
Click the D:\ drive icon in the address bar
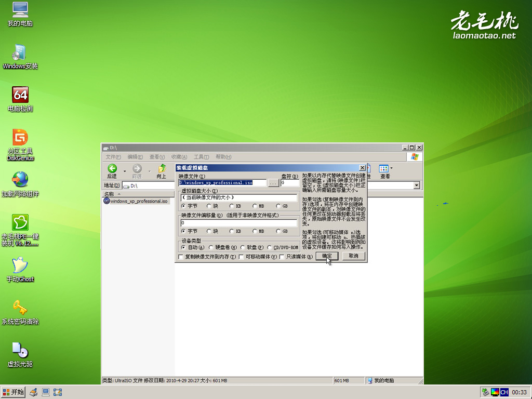click(x=126, y=186)
